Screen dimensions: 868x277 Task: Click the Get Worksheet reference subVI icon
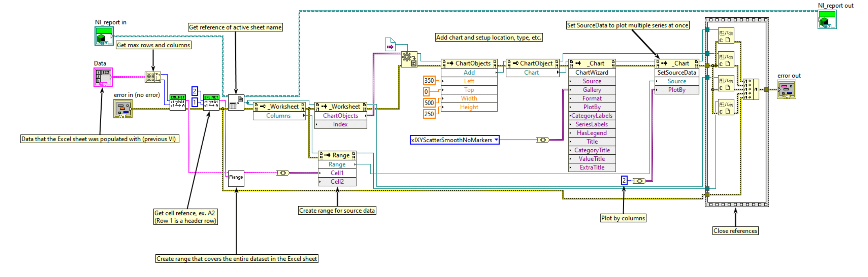pyautogui.click(x=236, y=102)
